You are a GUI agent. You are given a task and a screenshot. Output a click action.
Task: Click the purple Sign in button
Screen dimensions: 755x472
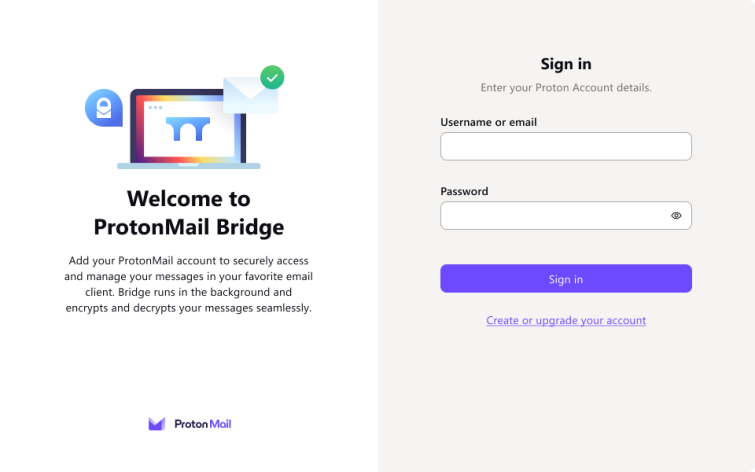tap(566, 279)
